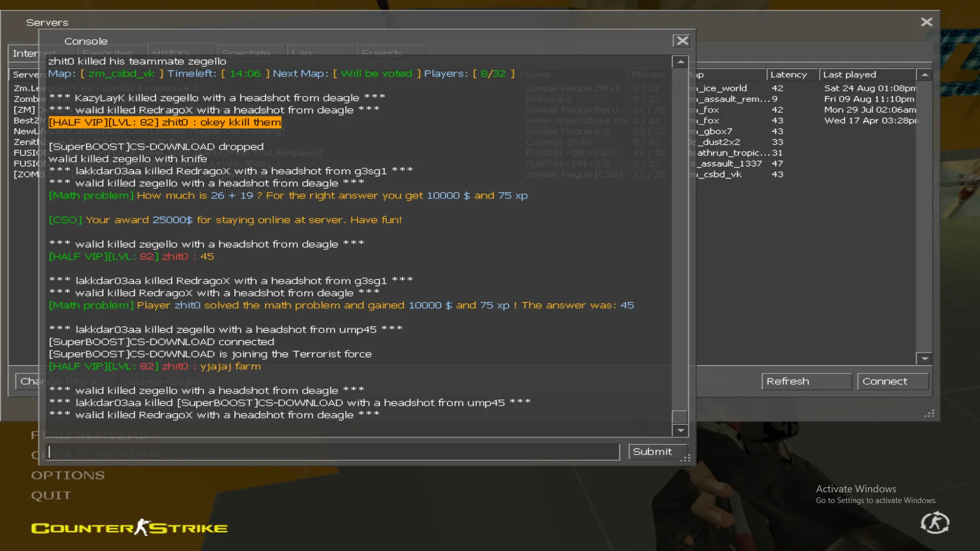Click the Map zm_csbd_vk Timeleft status line
Screen dimensions: 980x551
pyautogui.click(x=281, y=73)
